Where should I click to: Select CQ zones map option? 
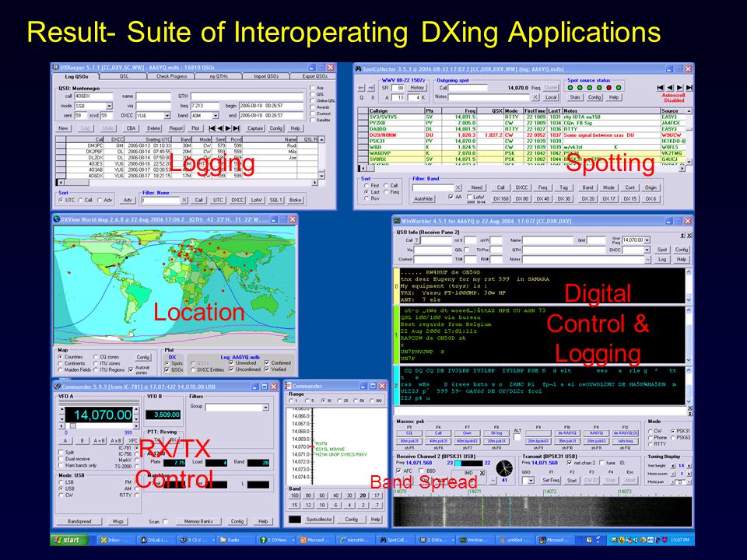click(96, 357)
